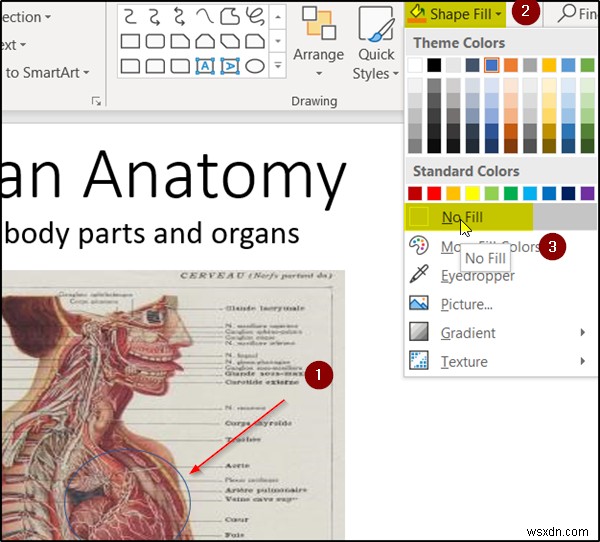Pick yellow standard color swatch
600x542 pixels.
472,193
